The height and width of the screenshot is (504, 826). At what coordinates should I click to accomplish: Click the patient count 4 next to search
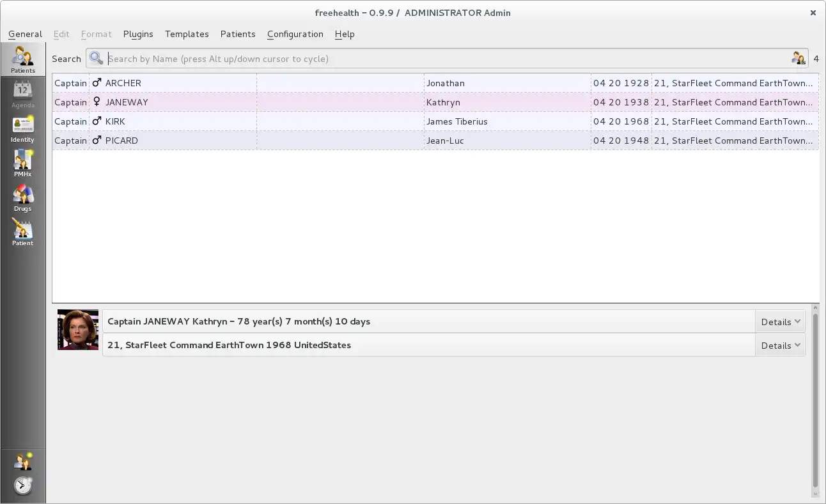coord(816,59)
